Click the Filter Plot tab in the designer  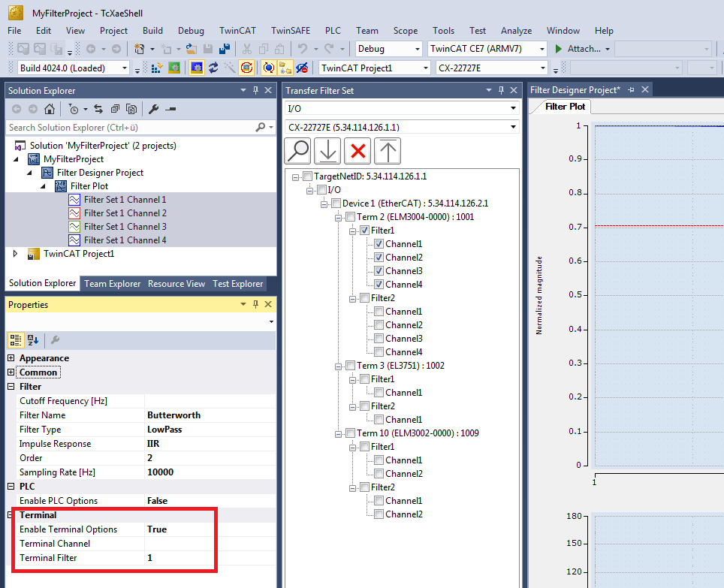565,107
